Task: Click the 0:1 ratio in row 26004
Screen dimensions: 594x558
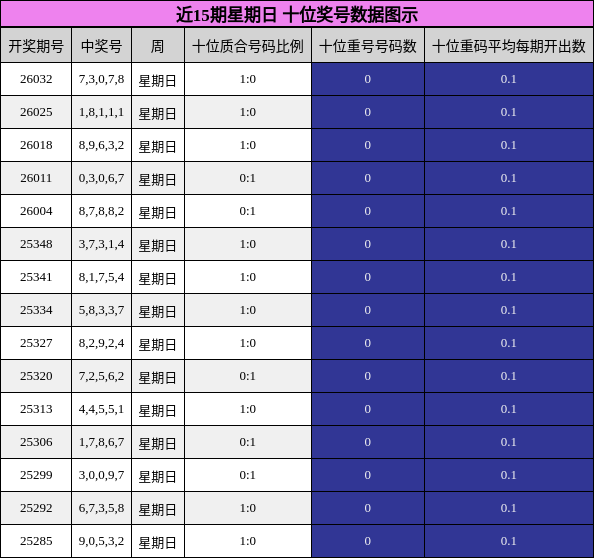Action: pyautogui.click(x=248, y=211)
